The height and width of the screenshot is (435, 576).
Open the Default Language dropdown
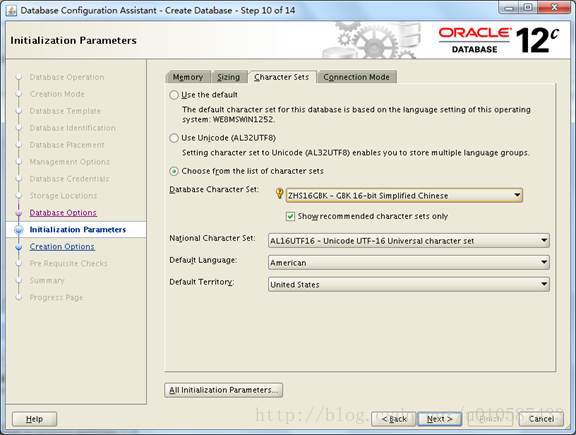click(x=408, y=263)
